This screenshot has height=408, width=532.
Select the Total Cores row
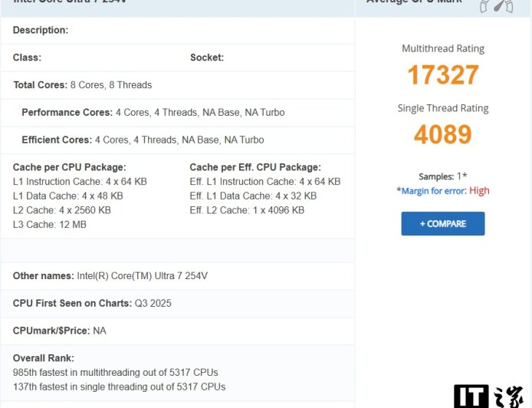(83, 85)
